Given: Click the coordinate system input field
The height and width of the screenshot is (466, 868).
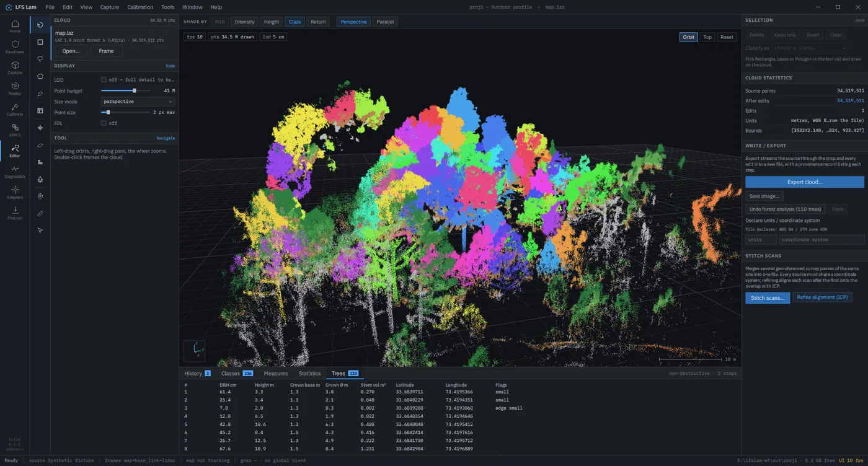Looking at the screenshot, I should point(821,240).
